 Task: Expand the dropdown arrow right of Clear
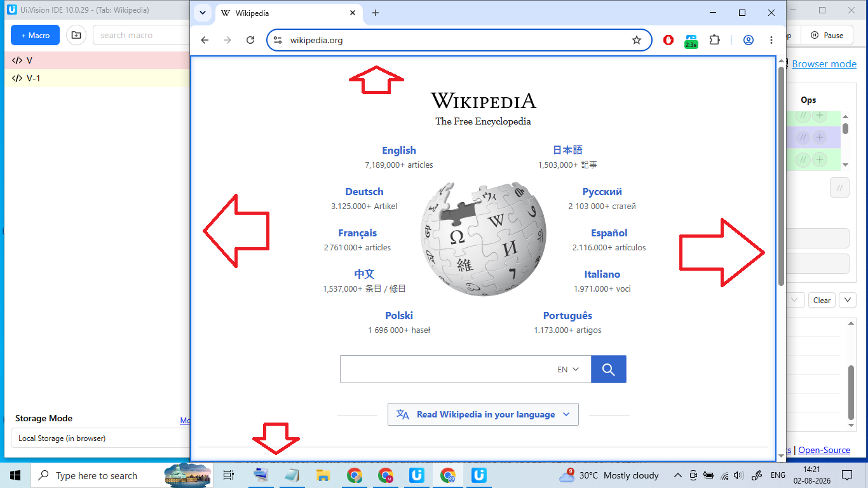click(x=848, y=300)
